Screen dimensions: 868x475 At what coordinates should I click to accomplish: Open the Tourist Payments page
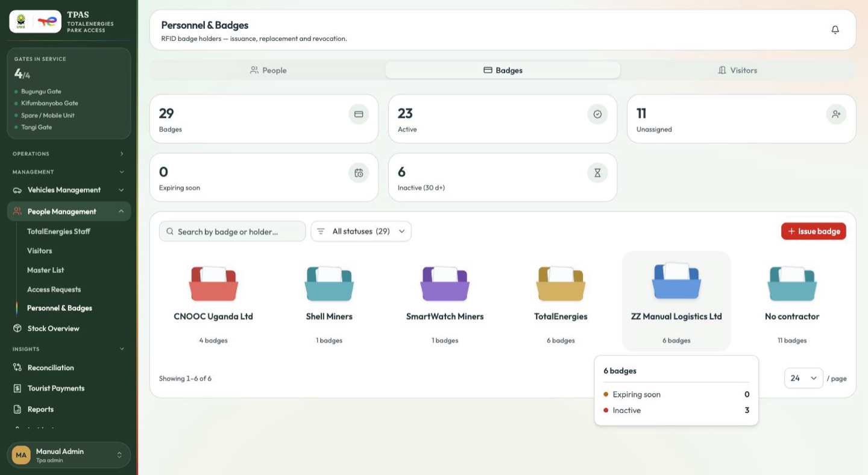pyautogui.click(x=69, y=388)
